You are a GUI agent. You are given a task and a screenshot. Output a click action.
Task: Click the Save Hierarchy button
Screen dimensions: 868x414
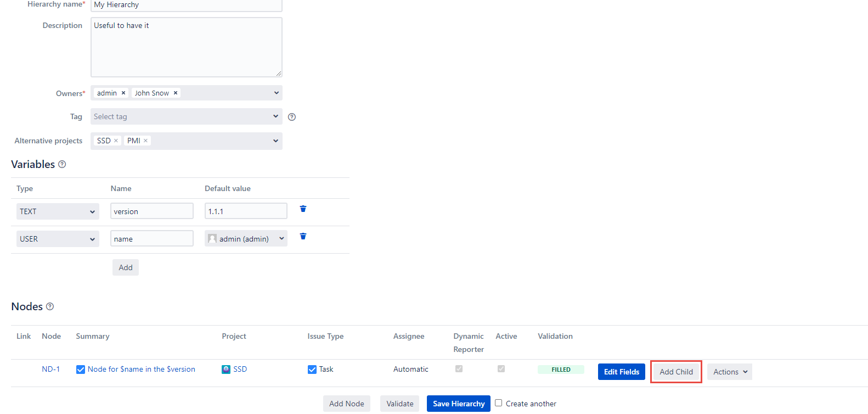458,404
